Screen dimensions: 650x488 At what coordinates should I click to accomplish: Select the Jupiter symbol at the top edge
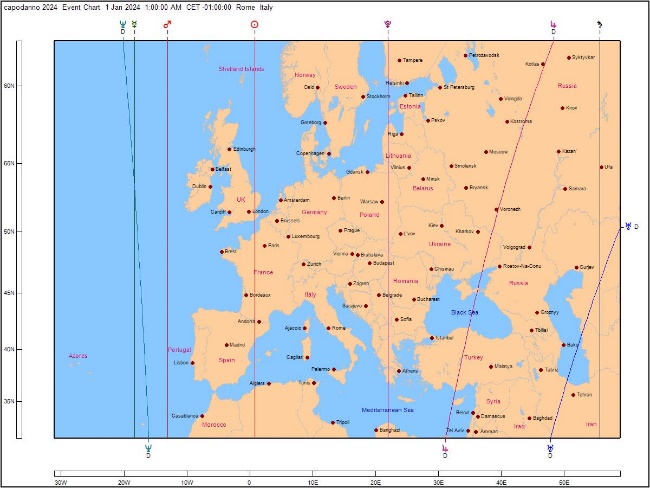551,24
